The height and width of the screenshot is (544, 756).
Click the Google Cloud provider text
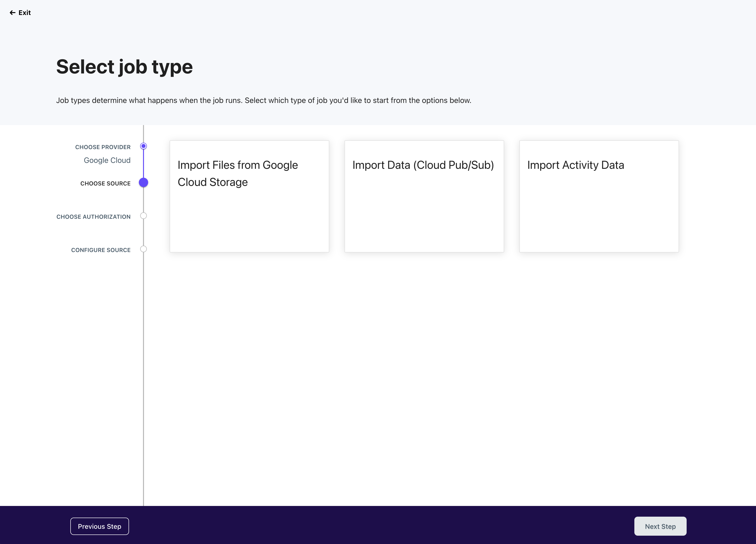click(107, 160)
